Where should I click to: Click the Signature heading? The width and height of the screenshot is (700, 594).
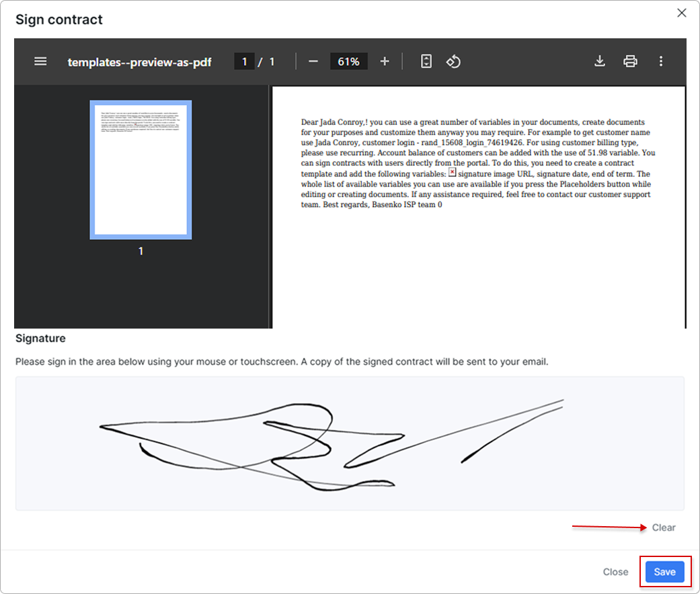[40, 339]
